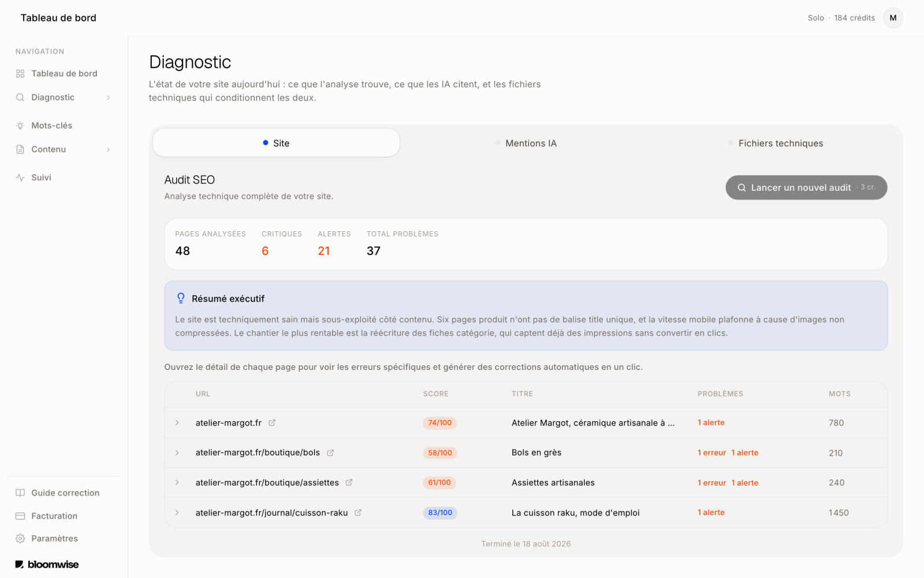Click the critiques count 6
The image size is (924, 578).
click(265, 251)
